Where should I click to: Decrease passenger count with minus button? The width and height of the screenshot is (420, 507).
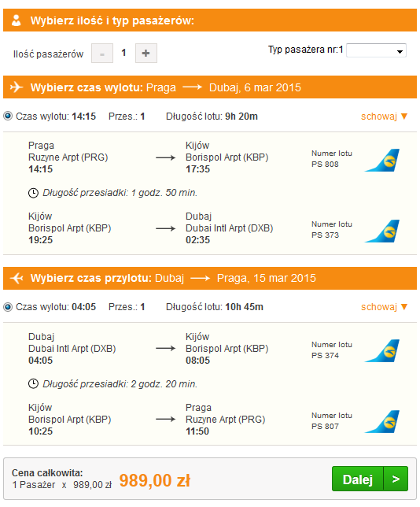pos(102,53)
